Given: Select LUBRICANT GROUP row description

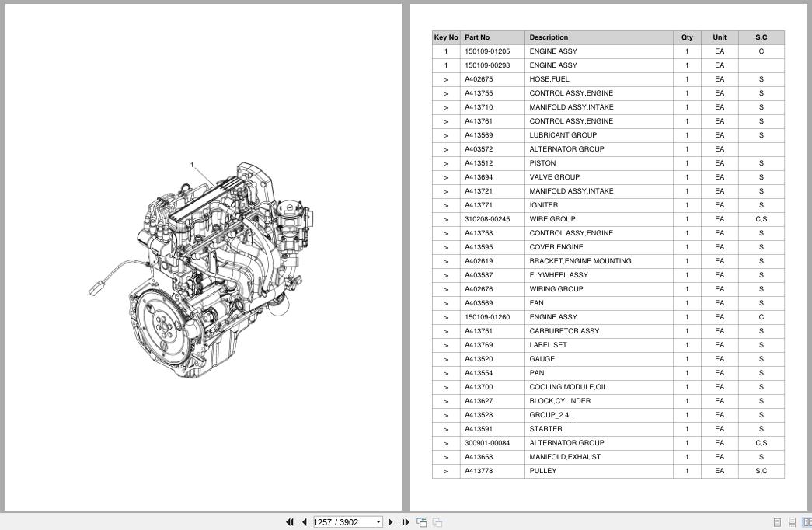Looking at the screenshot, I should pos(563,135).
